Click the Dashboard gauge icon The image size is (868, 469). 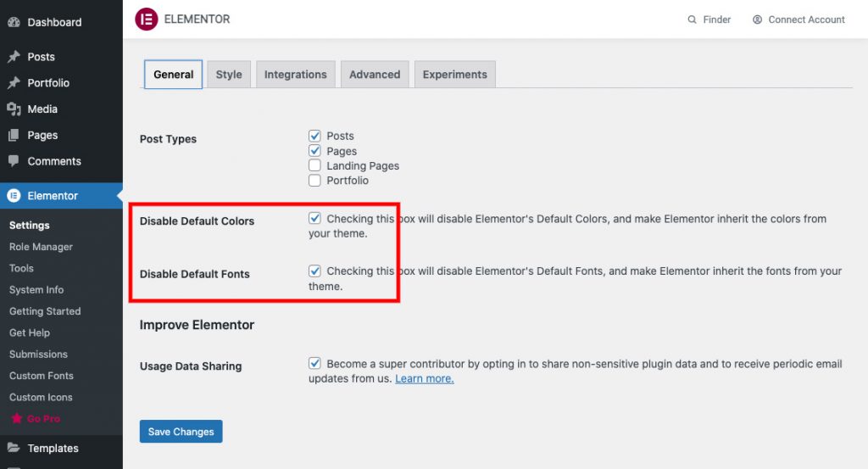coord(14,22)
